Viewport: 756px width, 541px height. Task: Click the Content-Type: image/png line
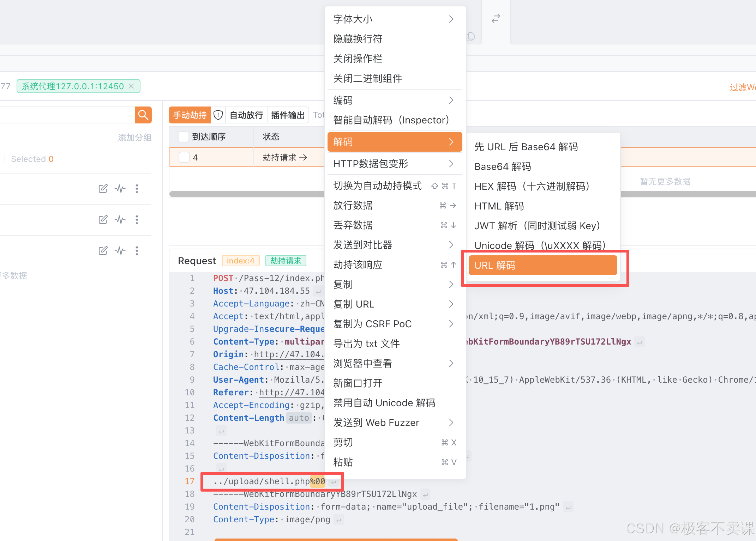pos(271,519)
